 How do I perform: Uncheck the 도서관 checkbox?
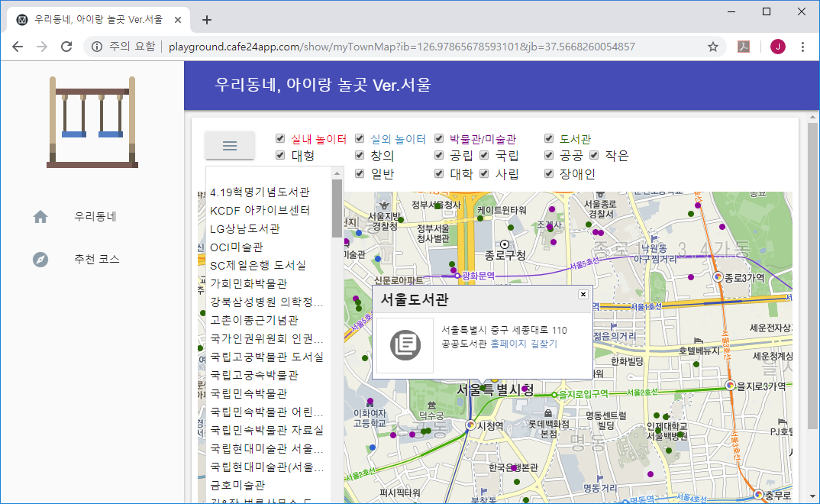pos(549,138)
